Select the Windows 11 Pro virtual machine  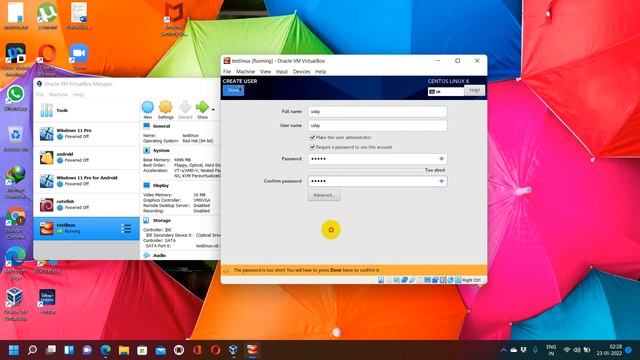[87, 133]
